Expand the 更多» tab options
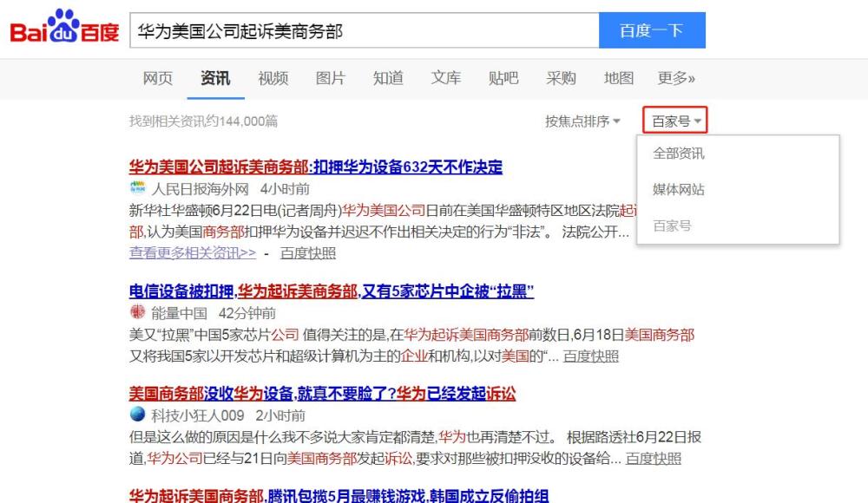The height and width of the screenshot is (503, 868). click(676, 79)
